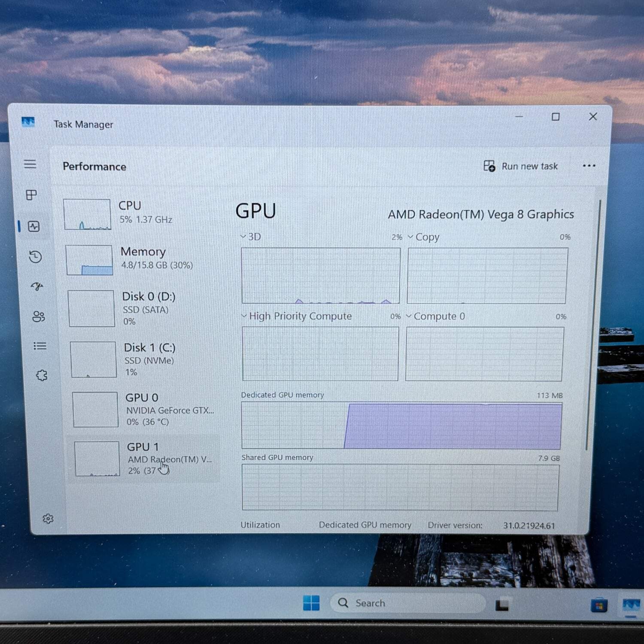The height and width of the screenshot is (644, 644).
Task: Click the "5% 1.37 GHz" CPU text
Action: [146, 219]
